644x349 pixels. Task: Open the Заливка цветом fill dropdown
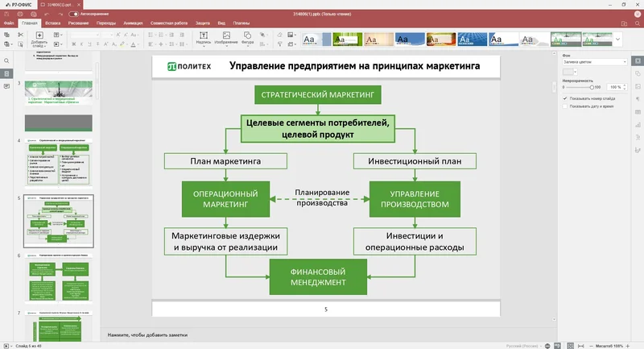(x=594, y=62)
